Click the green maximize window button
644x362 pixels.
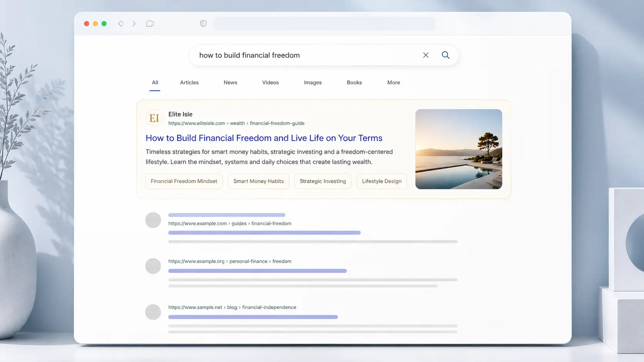tap(104, 23)
